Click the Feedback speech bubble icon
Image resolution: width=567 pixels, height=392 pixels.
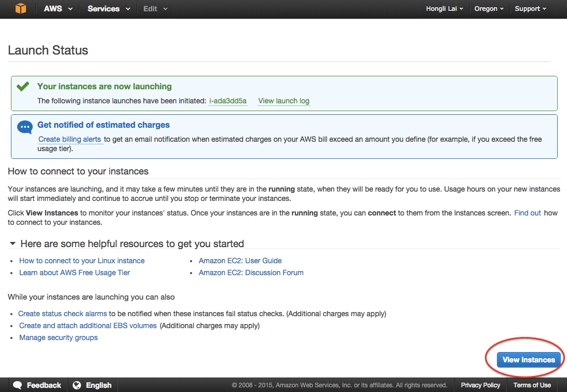[18, 385]
